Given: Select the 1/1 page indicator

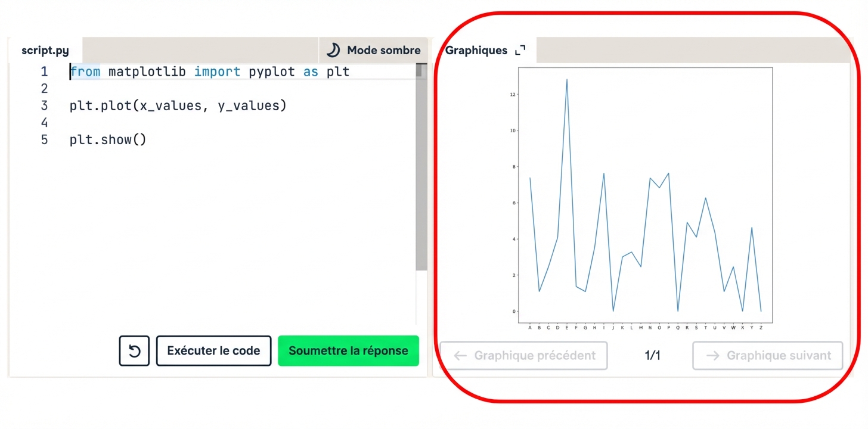Looking at the screenshot, I should (x=652, y=355).
